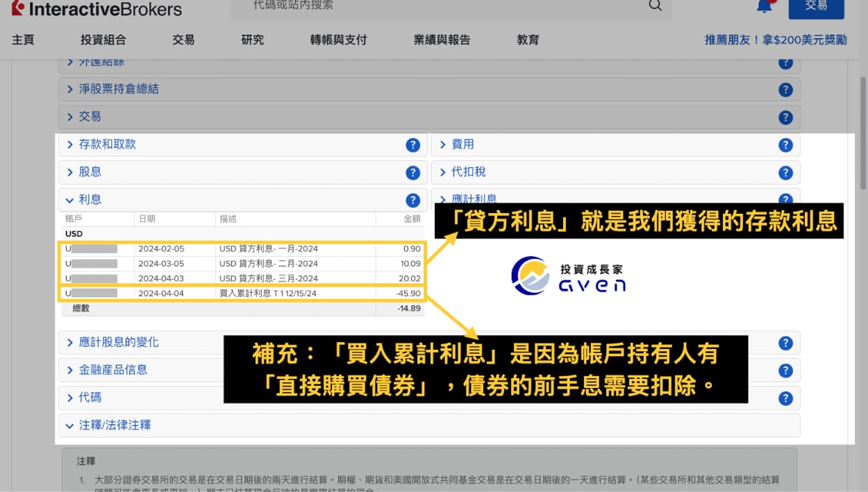The width and height of the screenshot is (868, 492).
Task: Select the date 2024-04-04
Action: pyautogui.click(x=161, y=294)
